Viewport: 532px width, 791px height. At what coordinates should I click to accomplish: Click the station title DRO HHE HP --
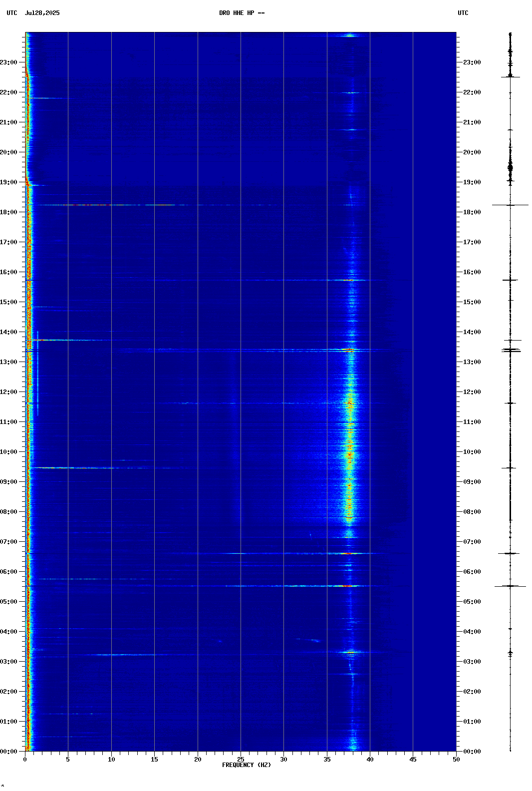(x=242, y=13)
